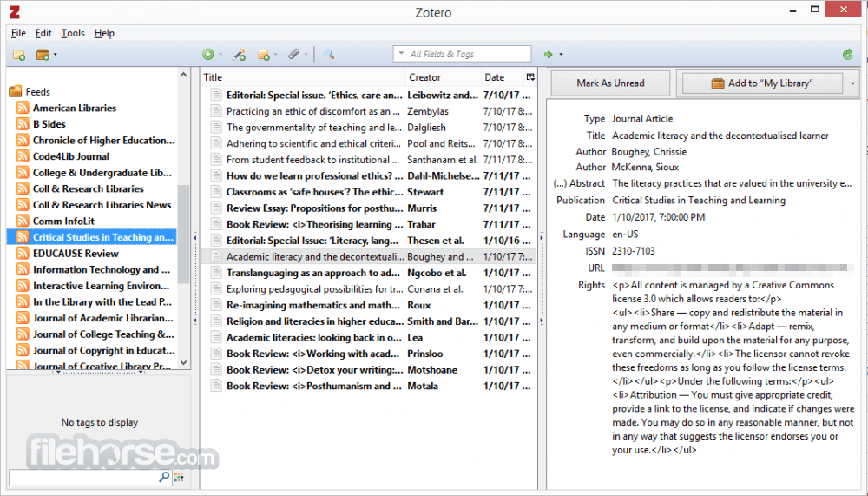Click the Sync with zotero.org icon

[847, 55]
